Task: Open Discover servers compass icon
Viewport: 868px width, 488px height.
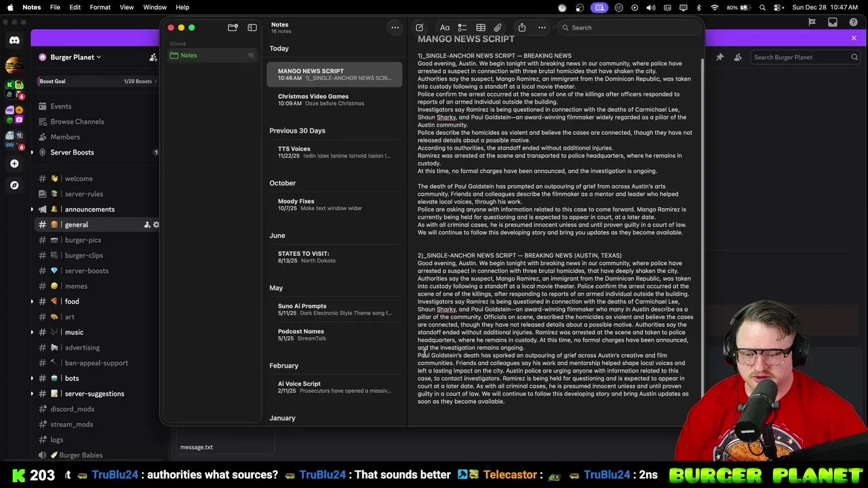Action: (14, 185)
